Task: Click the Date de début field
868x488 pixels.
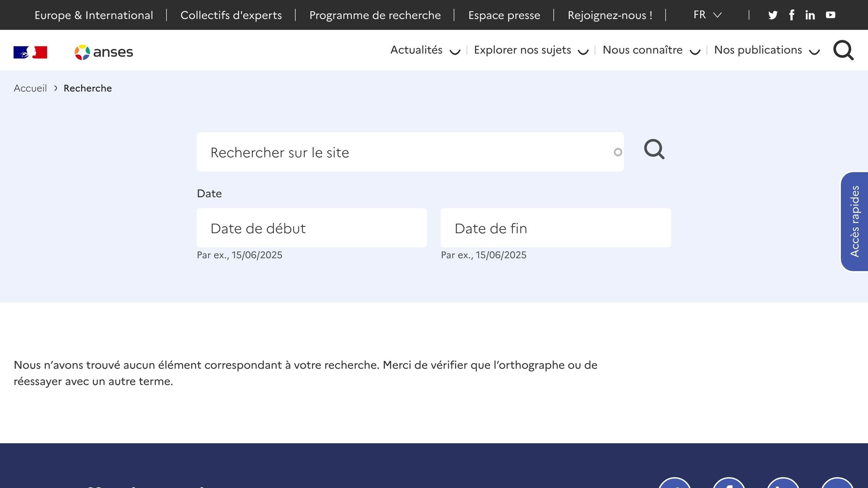Action: pyautogui.click(x=312, y=228)
